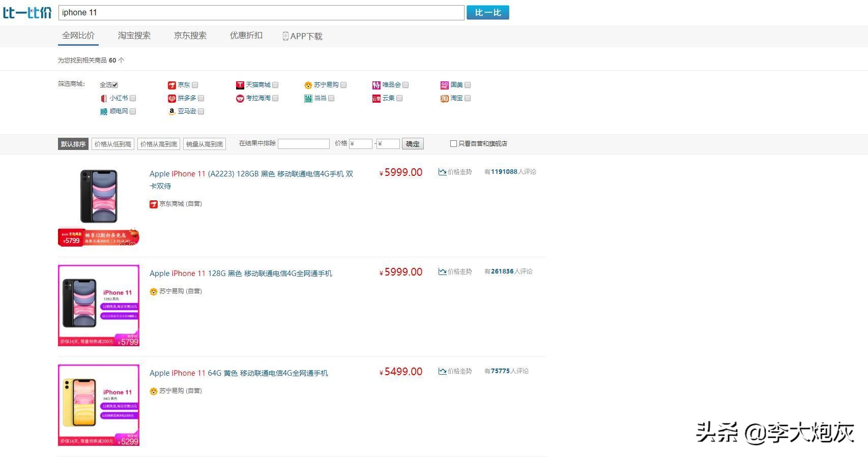The width and height of the screenshot is (868, 457).
Task: Open black iPhone 11 京东 product thumbnail
Action: [99, 206]
